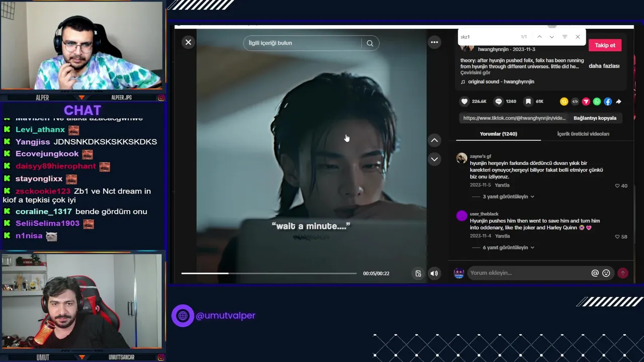Screen dimensions: 644x362
Task: Click chat username 'daisyy89hierophant'
Action: pos(55,166)
